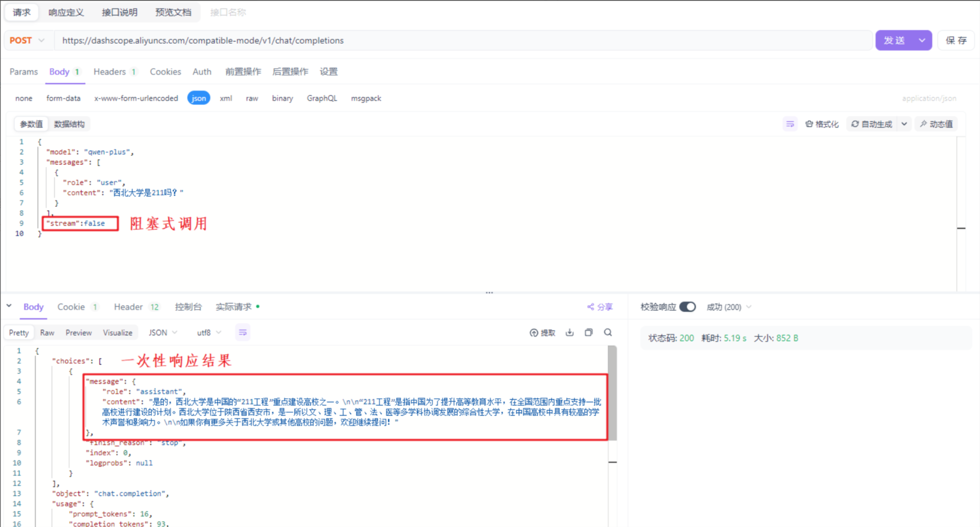Screen dimensions: 980x527
Task: Open the POST method dropdown
Action: pos(27,40)
